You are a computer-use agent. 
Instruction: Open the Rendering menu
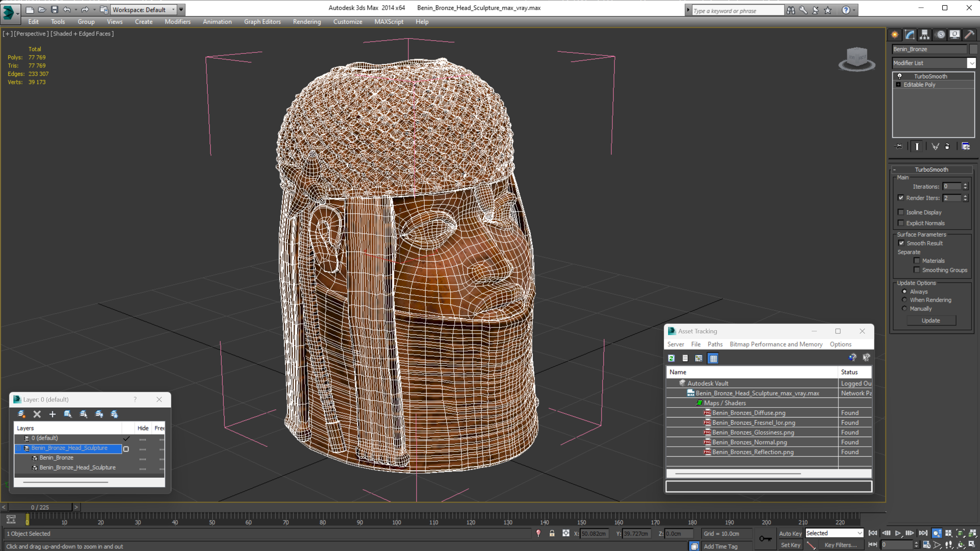(307, 22)
